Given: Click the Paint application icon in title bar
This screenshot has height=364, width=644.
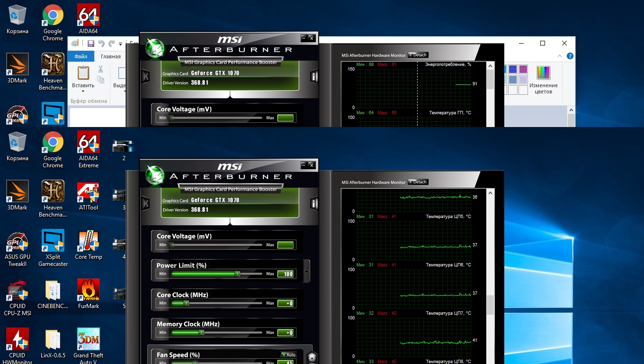Looking at the screenshot, I should (75, 44).
